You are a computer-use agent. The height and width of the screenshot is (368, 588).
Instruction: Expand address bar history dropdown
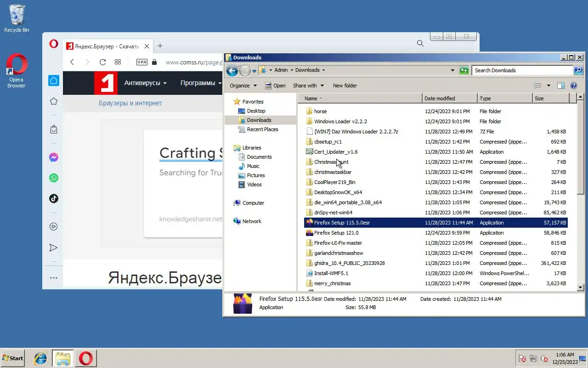[453, 70]
